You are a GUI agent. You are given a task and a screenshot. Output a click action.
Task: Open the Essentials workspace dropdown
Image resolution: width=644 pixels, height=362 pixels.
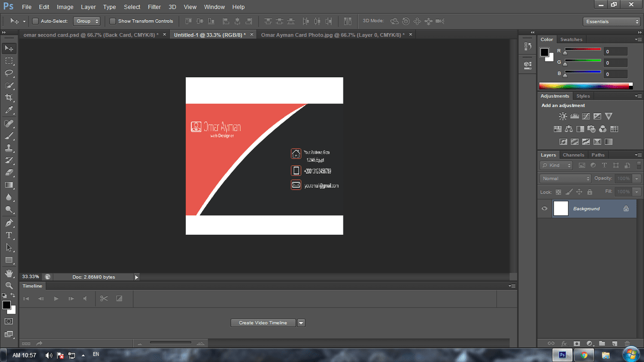(x=612, y=21)
